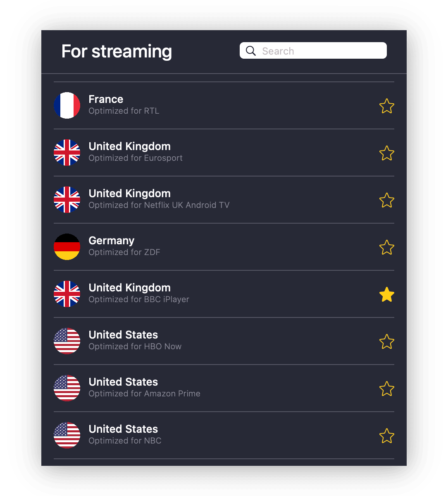Toggle favorite star for NBC server
This screenshot has width=448, height=496.
387,436
